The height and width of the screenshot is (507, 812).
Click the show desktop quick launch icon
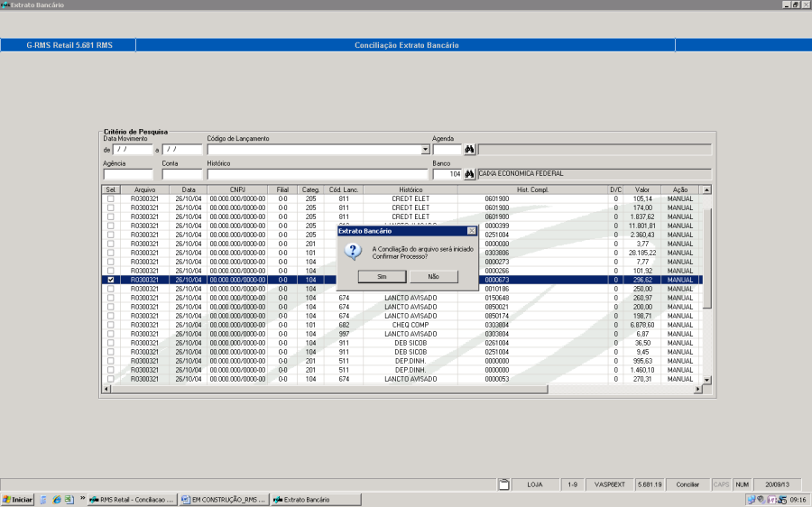click(x=42, y=499)
